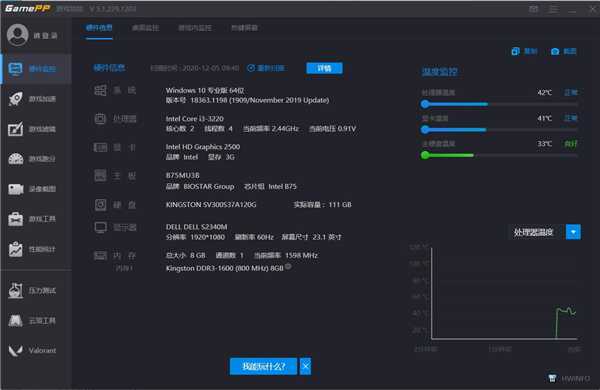The width and height of the screenshot is (600, 390).
Task: Click the CPU chip icon beside Intel Core i3-3220
Action: pos(100,119)
